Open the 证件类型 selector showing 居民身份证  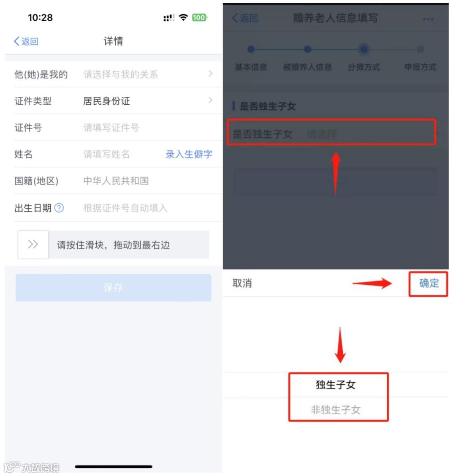coord(114,101)
